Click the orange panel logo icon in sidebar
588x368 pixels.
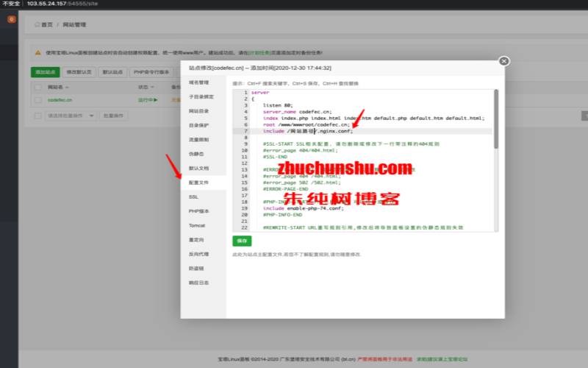[11, 19]
